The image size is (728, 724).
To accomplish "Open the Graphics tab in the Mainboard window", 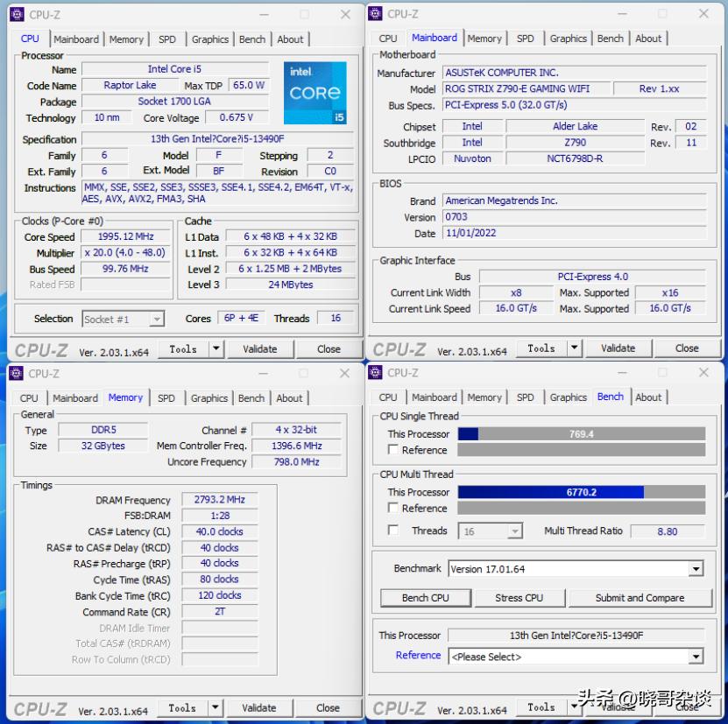I will (x=569, y=39).
